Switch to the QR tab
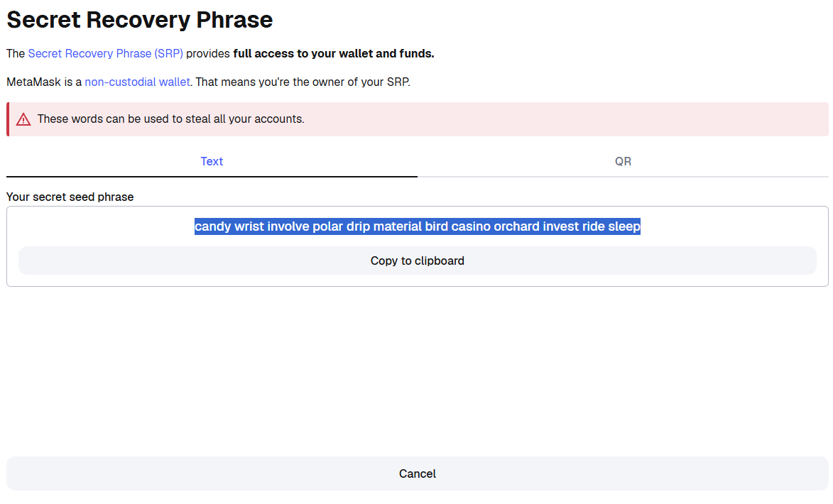Viewport: 833px width, 504px height. (623, 161)
